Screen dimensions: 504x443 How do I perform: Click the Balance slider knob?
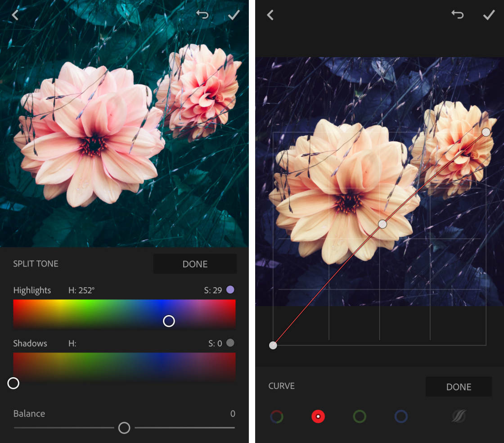pos(124,428)
